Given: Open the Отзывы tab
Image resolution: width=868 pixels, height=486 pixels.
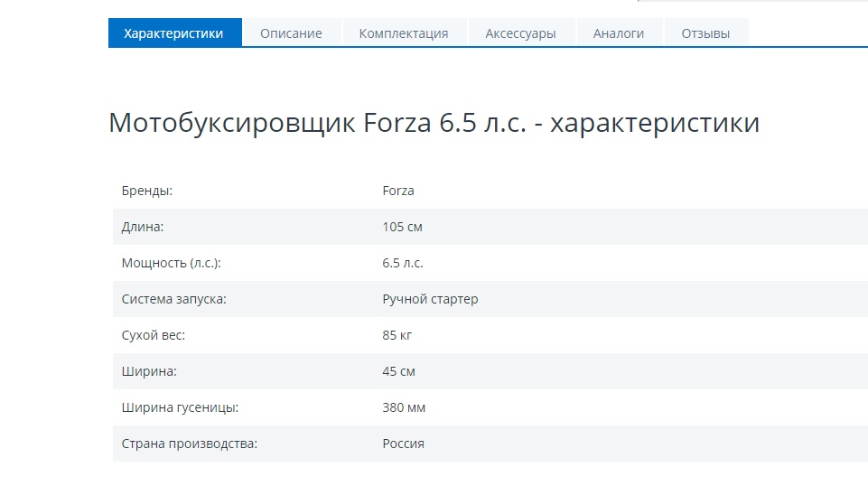Looking at the screenshot, I should [705, 33].
